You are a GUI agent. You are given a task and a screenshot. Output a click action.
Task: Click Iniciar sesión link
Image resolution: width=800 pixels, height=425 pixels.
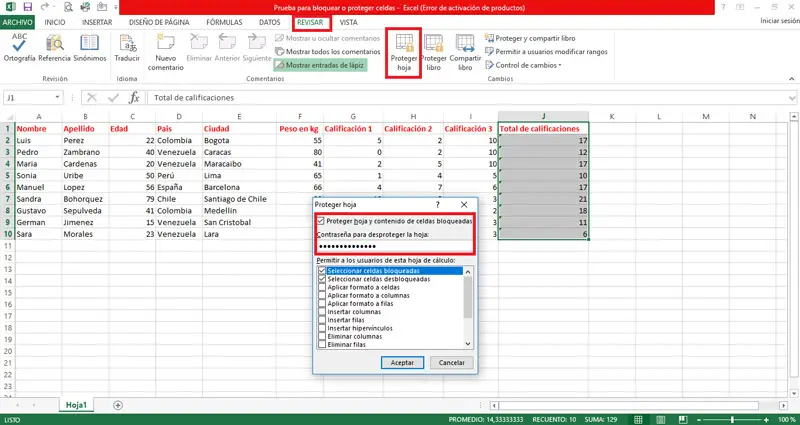click(780, 21)
